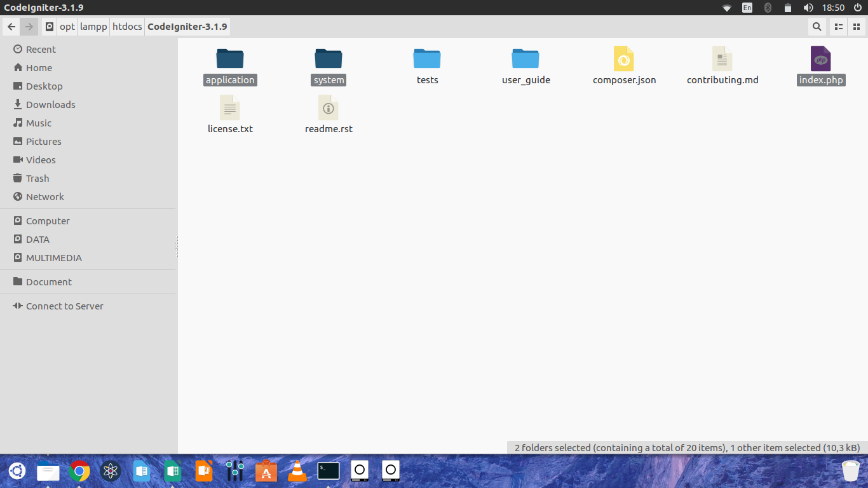Click the Ubuntu launcher at the dock top
Viewport: 868px width, 488px height.
(17, 471)
